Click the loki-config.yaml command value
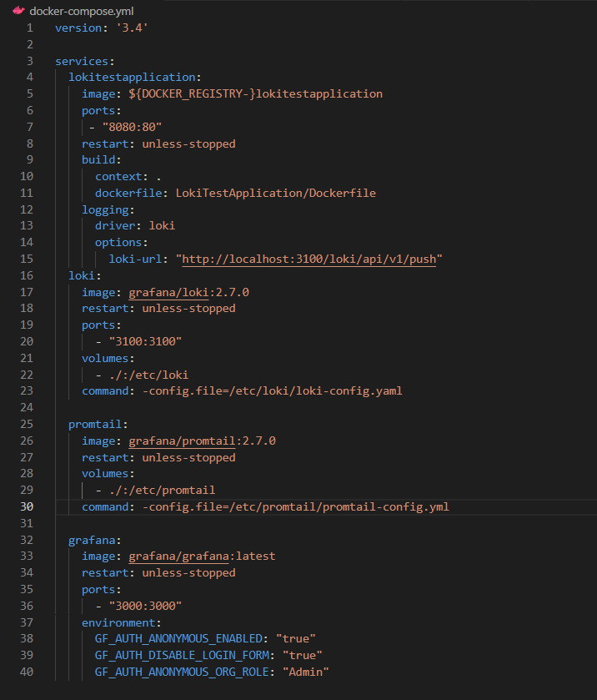 pos(272,391)
